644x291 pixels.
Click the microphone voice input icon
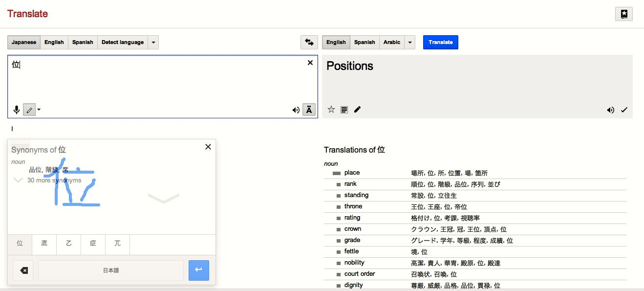pyautogui.click(x=17, y=110)
